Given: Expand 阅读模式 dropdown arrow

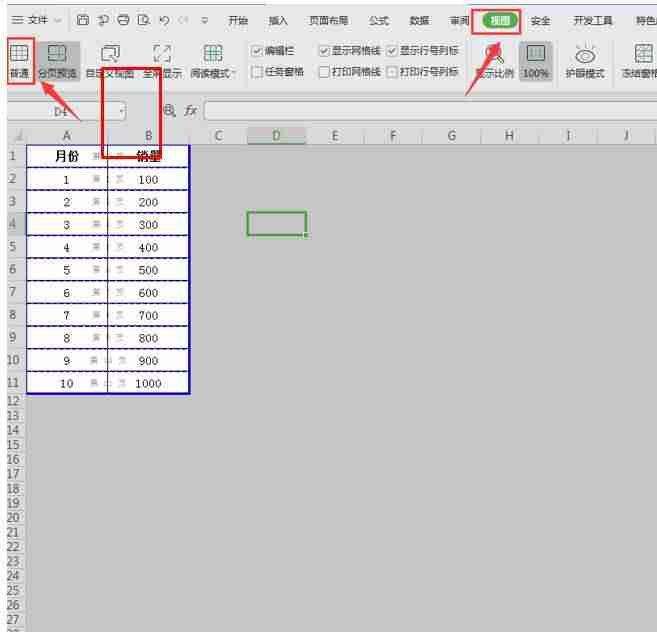Looking at the screenshot, I should (x=234, y=73).
